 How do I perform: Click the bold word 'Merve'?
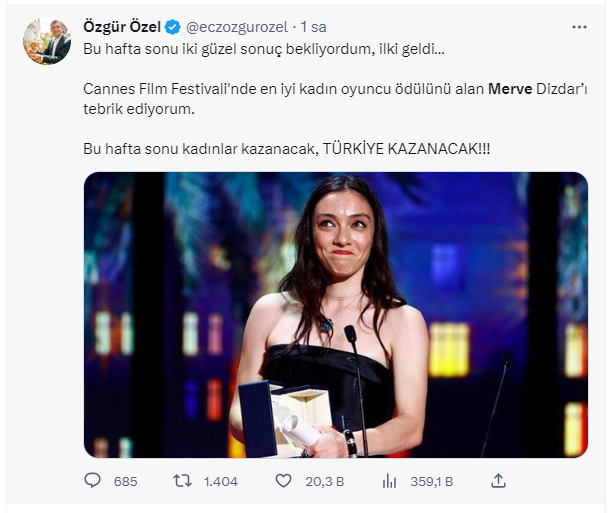[509, 89]
